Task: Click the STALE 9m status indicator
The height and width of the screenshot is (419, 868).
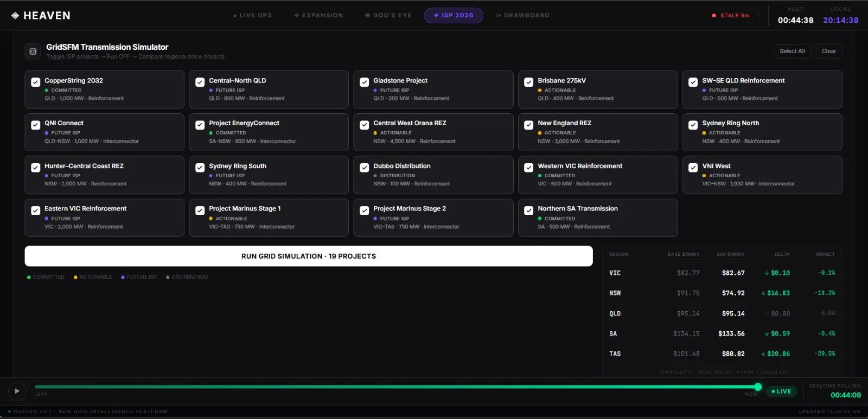Action: (x=730, y=16)
